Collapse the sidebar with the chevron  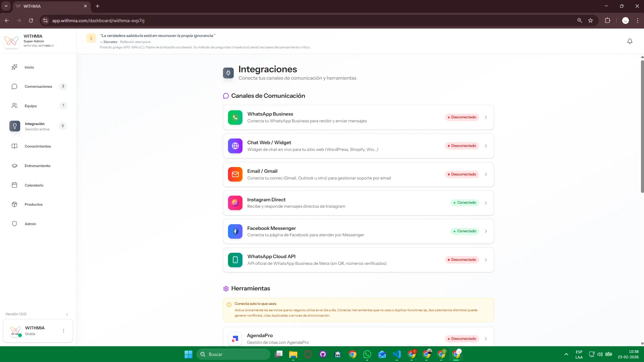(67, 314)
